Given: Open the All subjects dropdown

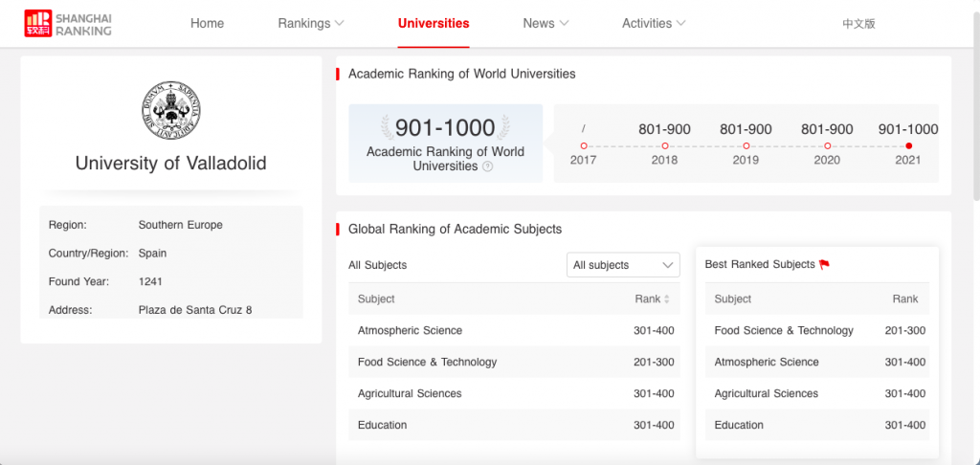Looking at the screenshot, I should tap(623, 265).
